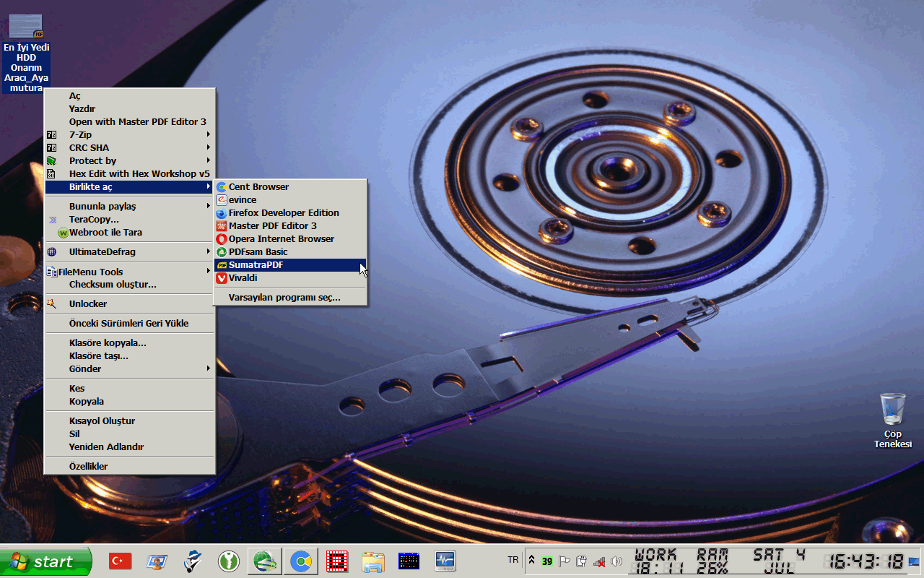Expand the 'Birlikte aç' submenu
This screenshot has width=924, height=578.
tap(130, 186)
